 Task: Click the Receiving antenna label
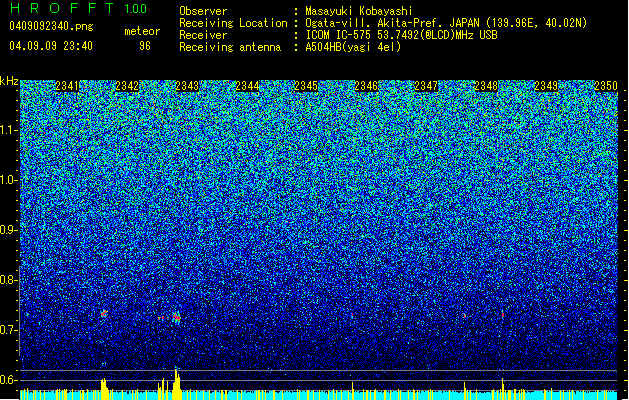(x=230, y=47)
